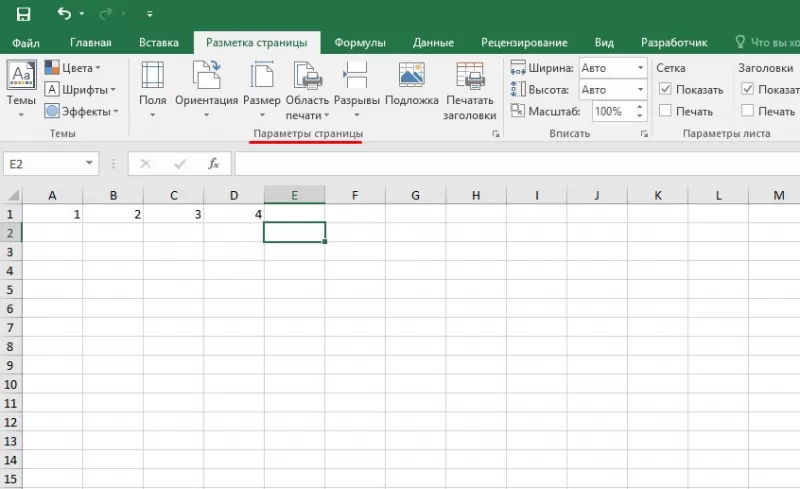Click the Name Box showing E2
Screen dimensions: 800x489
[43, 164]
